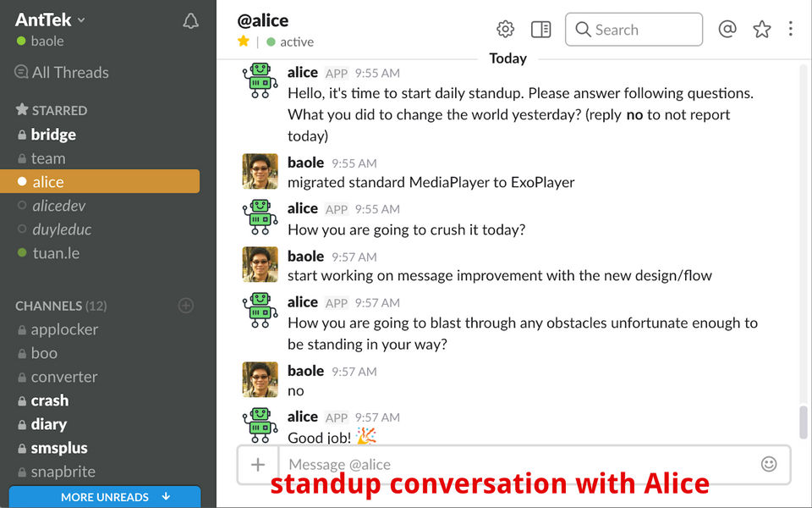Select the bridge channel
This screenshot has width=812, height=508.
tap(53, 135)
